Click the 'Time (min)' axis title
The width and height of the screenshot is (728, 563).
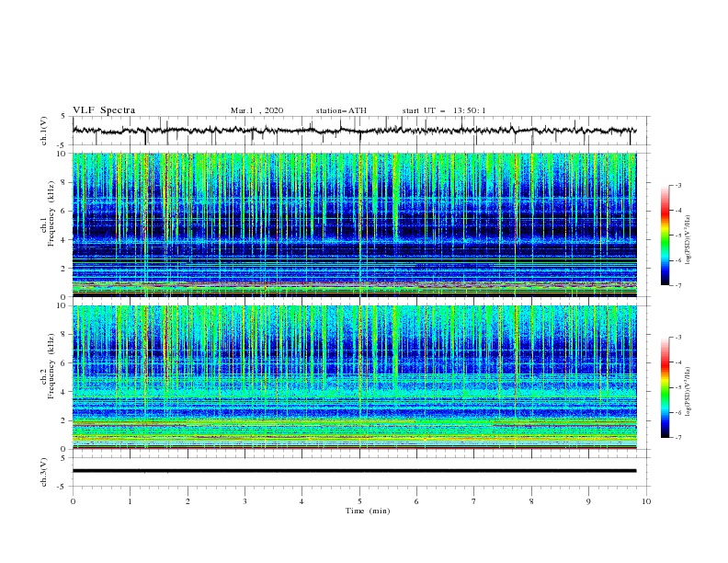(368, 511)
